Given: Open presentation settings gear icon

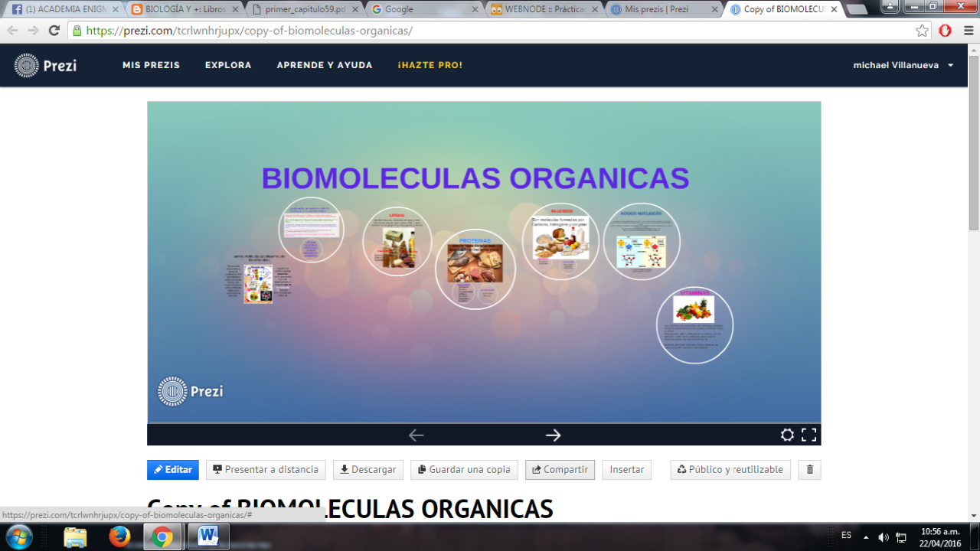Looking at the screenshot, I should click(x=787, y=435).
